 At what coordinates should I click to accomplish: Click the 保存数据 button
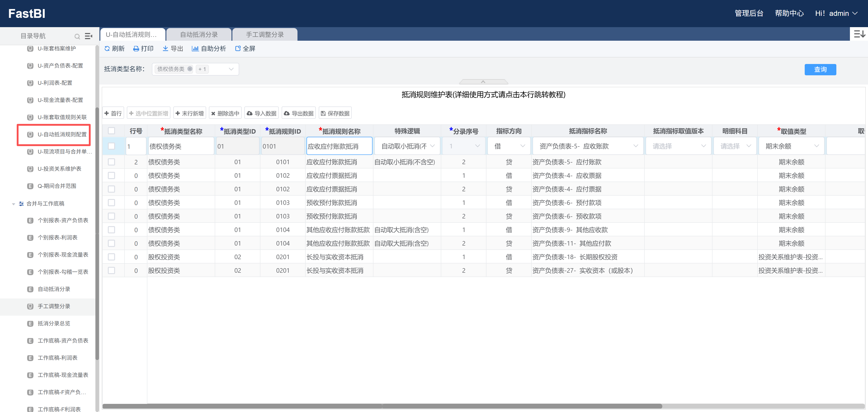coord(335,113)
